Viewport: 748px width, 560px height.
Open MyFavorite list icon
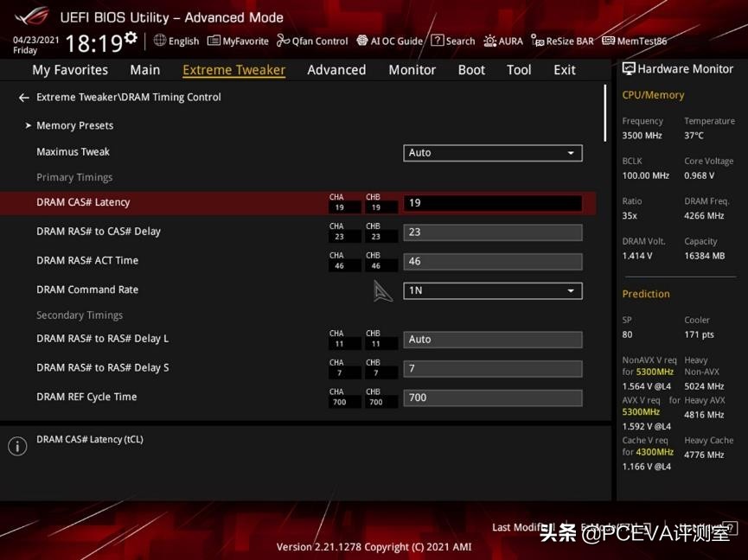pos(214,41)
